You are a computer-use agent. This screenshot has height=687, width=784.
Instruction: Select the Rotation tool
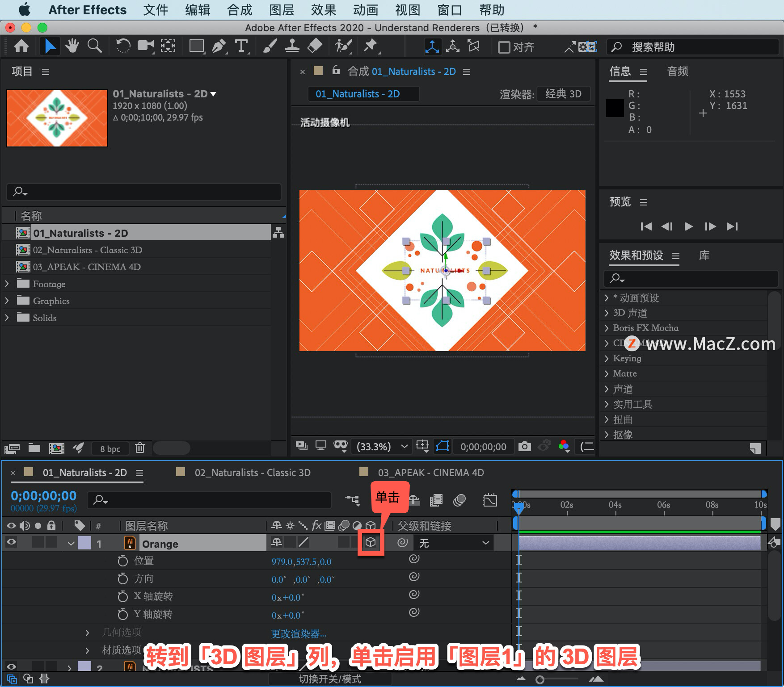coord(123,46)
